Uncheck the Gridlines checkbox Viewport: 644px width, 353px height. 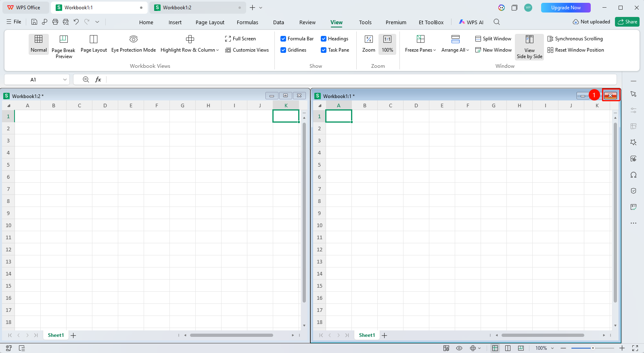pos(283,50)
